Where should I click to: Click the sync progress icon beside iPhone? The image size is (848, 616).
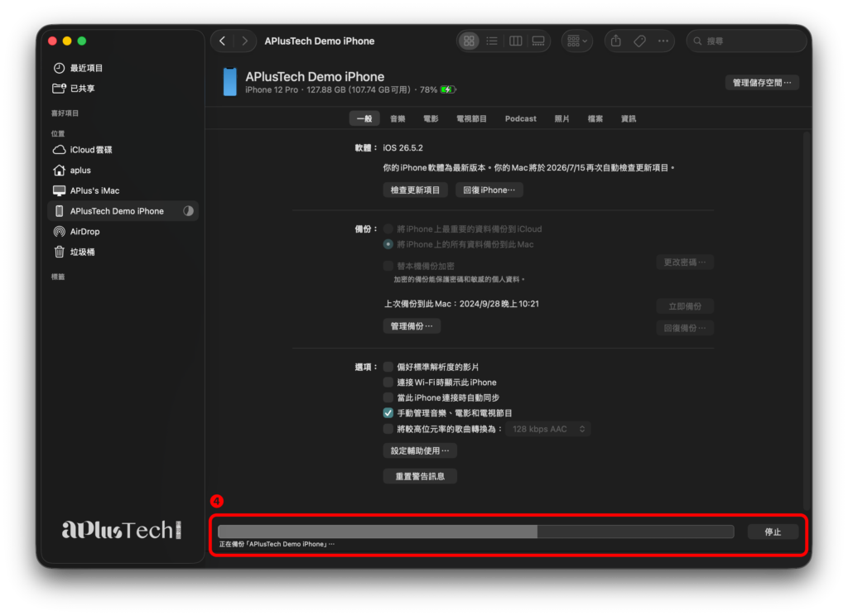[x=188, y=211]
